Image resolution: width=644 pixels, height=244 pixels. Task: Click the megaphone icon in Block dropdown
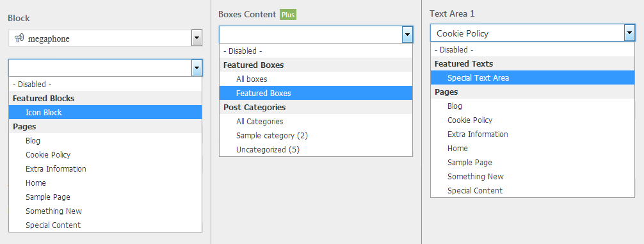pyautogui.click(x=19, y=38)
